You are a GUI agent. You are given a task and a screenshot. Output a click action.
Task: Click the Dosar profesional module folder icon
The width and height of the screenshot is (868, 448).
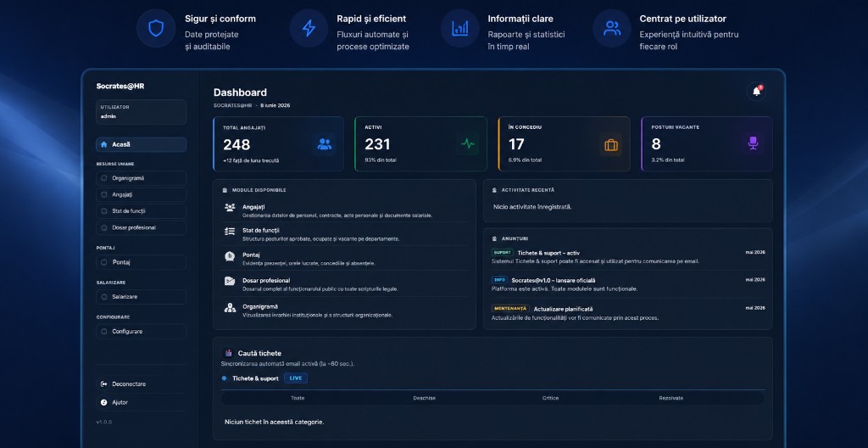tap(230, 281)
